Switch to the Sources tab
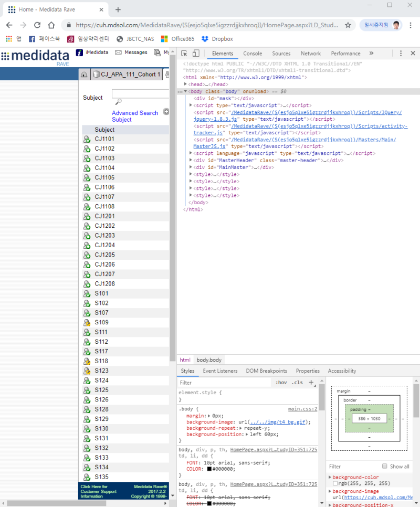This screenshot has width=420, height=507. (x=281, y=54)
